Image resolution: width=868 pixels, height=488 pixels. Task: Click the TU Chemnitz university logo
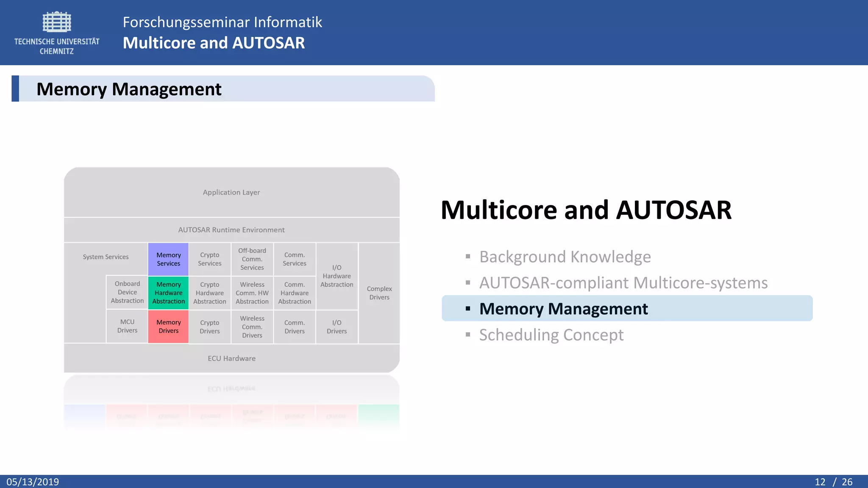click(x=57, y=33)
